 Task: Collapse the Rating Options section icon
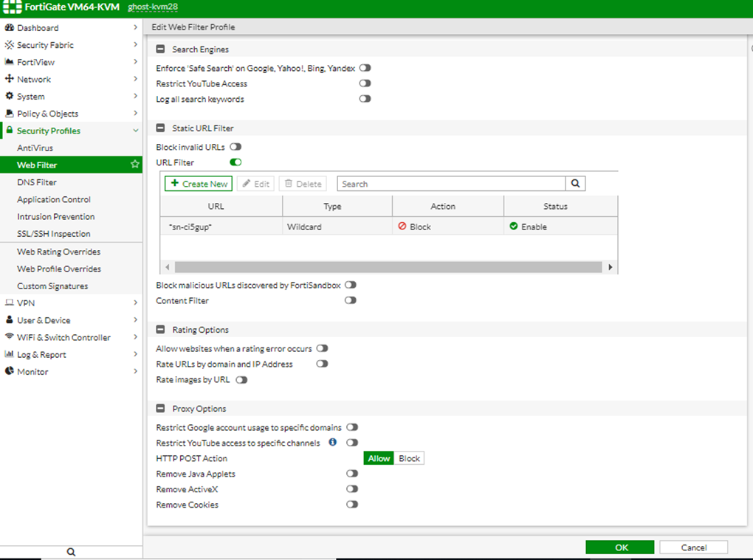(x=160, y=330)
